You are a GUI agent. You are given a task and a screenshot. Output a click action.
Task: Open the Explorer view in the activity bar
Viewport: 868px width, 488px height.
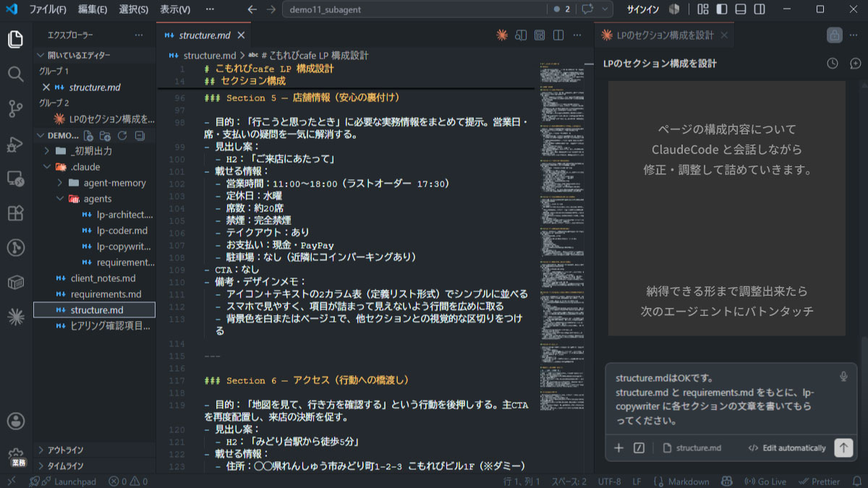point(15,39)
